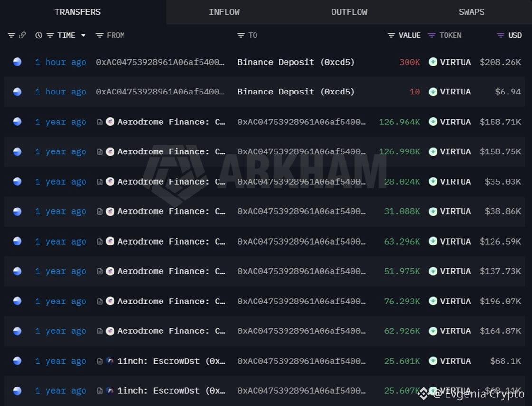Click Base chain icon in 62.926K row
This screenshot has width=532, height=406.
[x=17, y=331]
